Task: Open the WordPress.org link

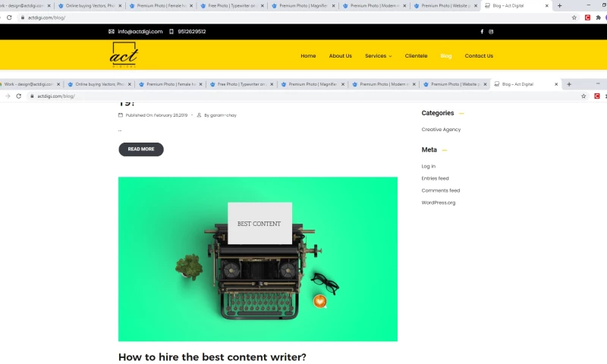Action: pos(439,202)
